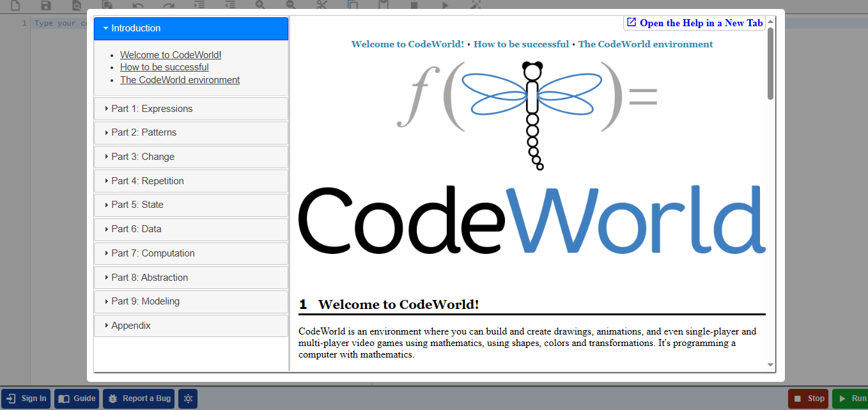This screenshot has width=868, height=410.
Task: Click the decrease indent icon
Action: [229, 4]
